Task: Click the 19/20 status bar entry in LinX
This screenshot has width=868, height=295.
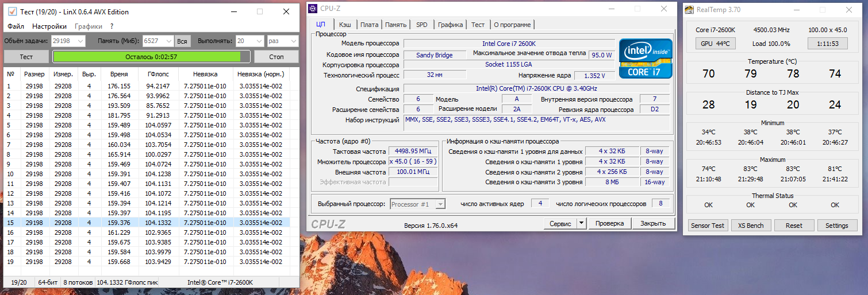Action: (19, 282)
